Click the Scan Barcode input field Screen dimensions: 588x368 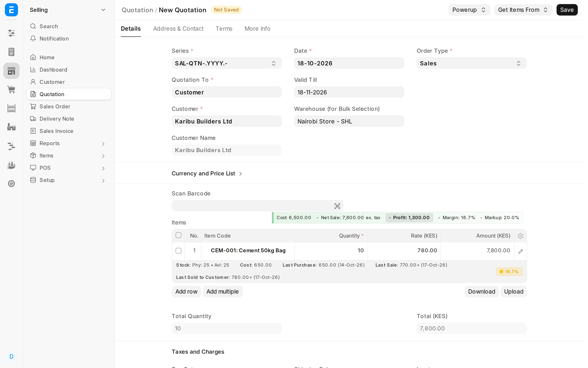(x=257, y=206)
